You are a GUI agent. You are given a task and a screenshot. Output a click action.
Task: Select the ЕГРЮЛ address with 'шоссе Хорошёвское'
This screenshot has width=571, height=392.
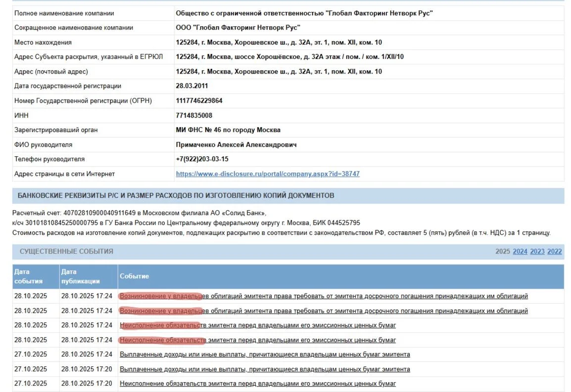click(x=290, y=57)
